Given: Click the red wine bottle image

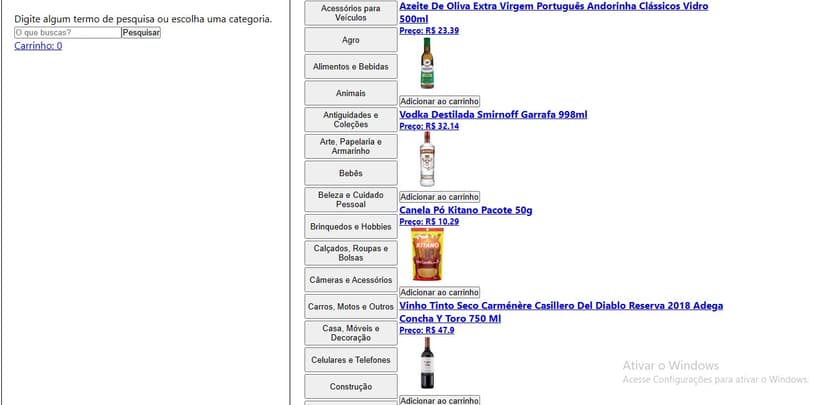Looking at the screenshot, I should 427,363.
